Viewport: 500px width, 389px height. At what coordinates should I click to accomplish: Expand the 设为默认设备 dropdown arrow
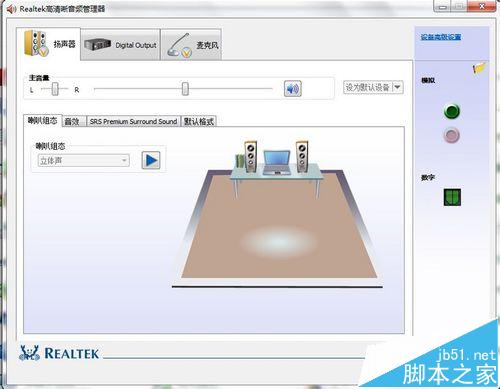coord(397,87)
